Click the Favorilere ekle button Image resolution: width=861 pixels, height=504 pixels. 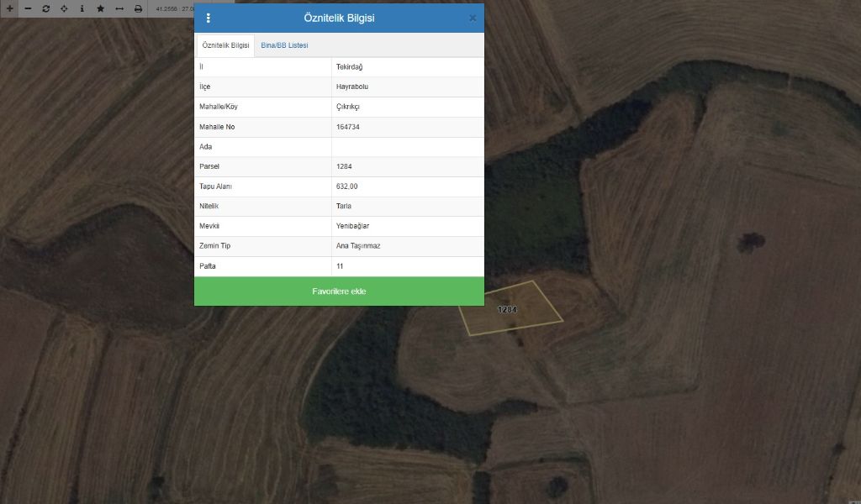(339, 291)
